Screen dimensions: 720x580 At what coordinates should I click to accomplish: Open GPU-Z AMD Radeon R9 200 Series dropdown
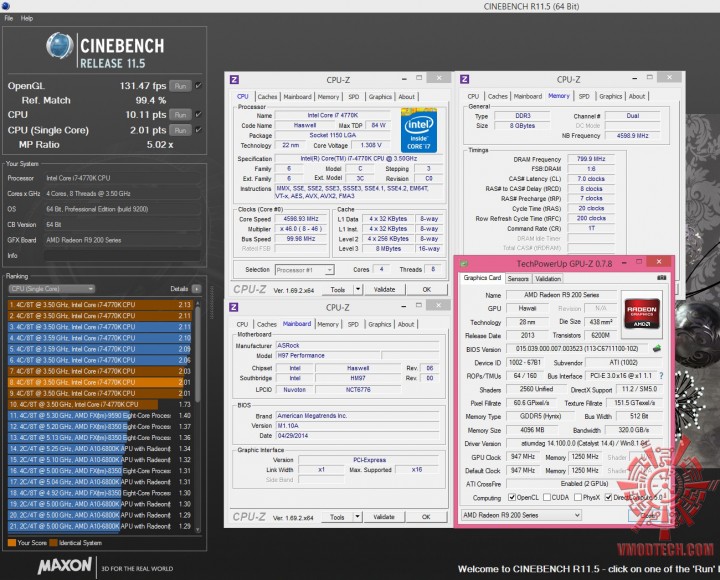(x=521, y=515)
